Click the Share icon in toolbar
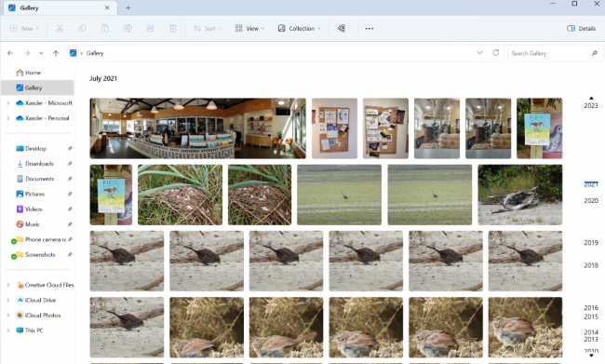This screenshot has width=605, height=364. coord(151,29)
